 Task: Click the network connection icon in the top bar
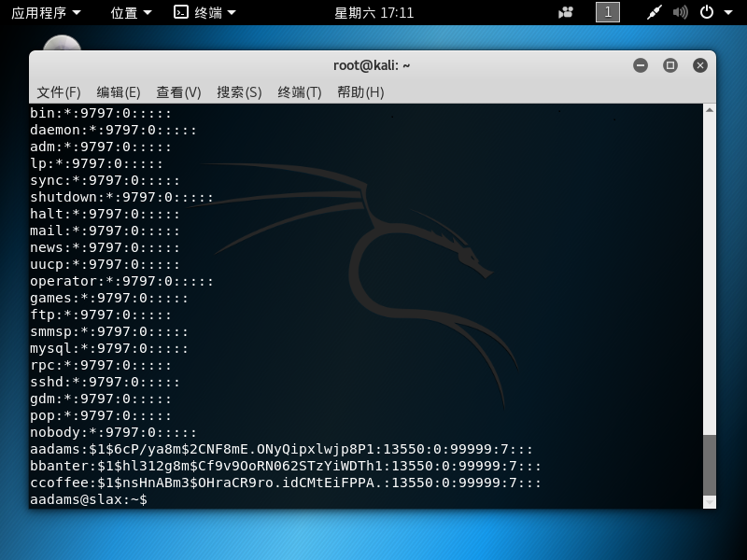point(655,12)
